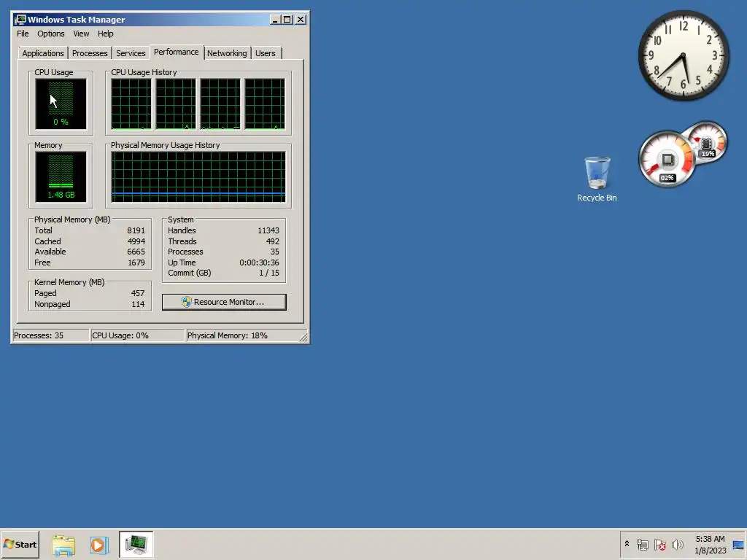Click the CPU Usage: 0% status bar entry
747x560 pixels.
(x=137, y=335)
